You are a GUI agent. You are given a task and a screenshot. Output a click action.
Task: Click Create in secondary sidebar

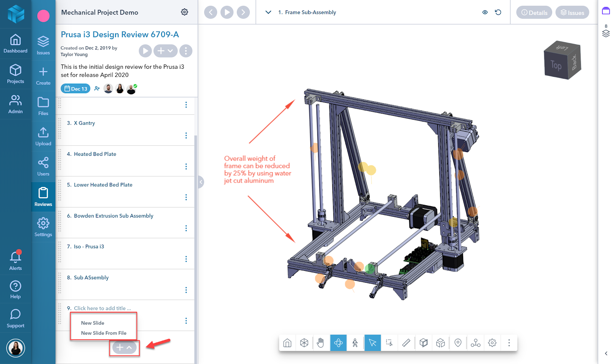tap(43, 76)
